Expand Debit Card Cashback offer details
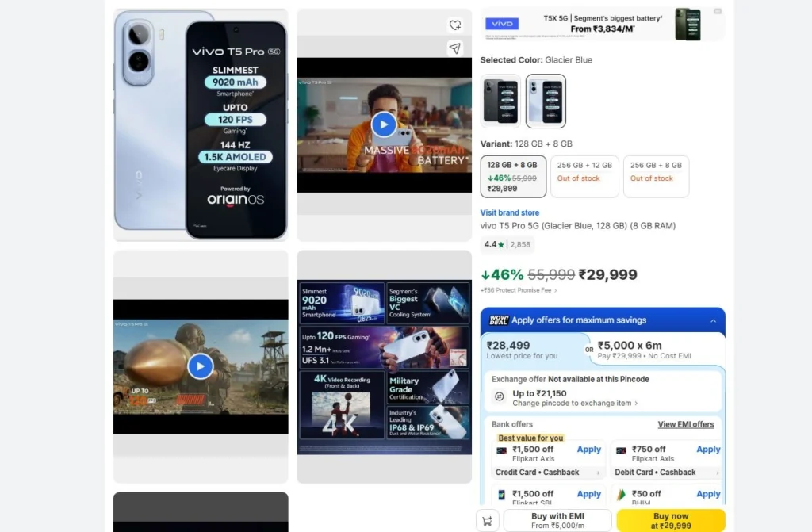Image resolution: width=812 pixels, height=532 pixels. tap(667, 473)
